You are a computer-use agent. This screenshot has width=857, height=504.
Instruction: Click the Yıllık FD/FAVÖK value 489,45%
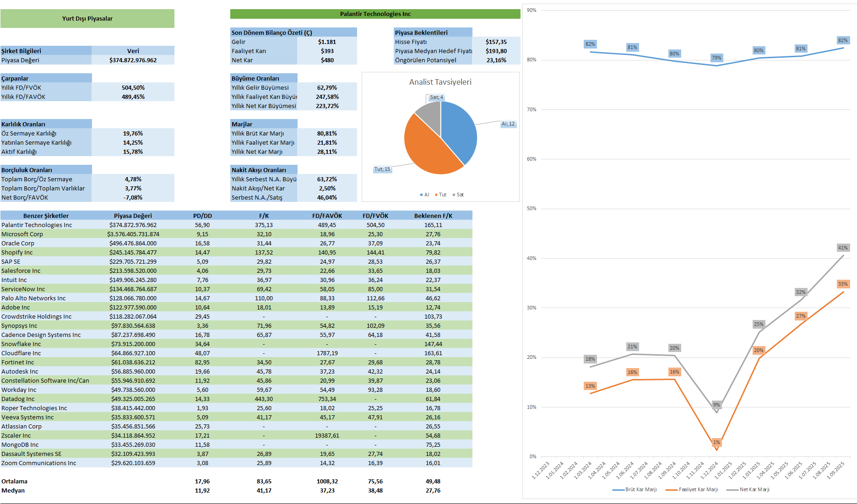133,97
